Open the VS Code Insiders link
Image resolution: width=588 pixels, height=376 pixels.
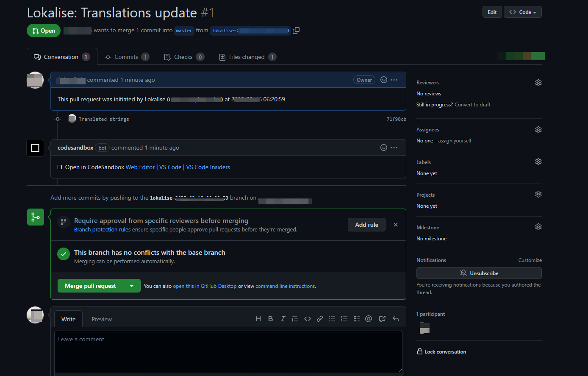(208, 167)
